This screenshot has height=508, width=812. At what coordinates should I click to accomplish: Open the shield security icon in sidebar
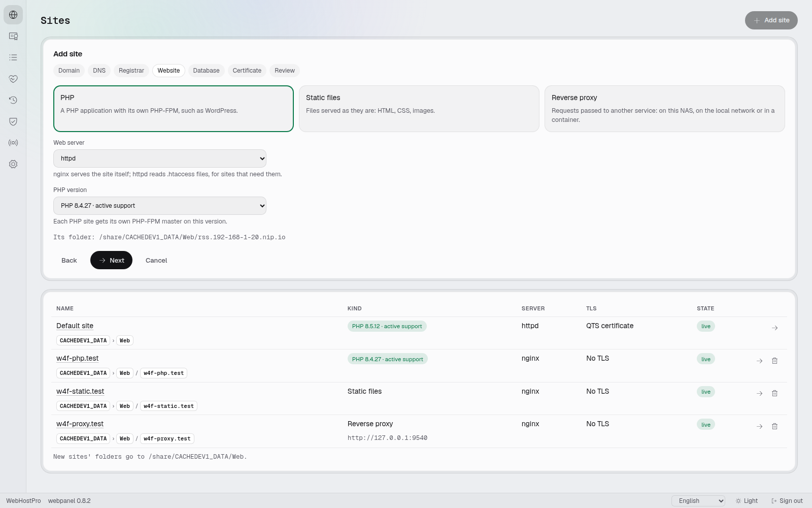click(13, 121)
